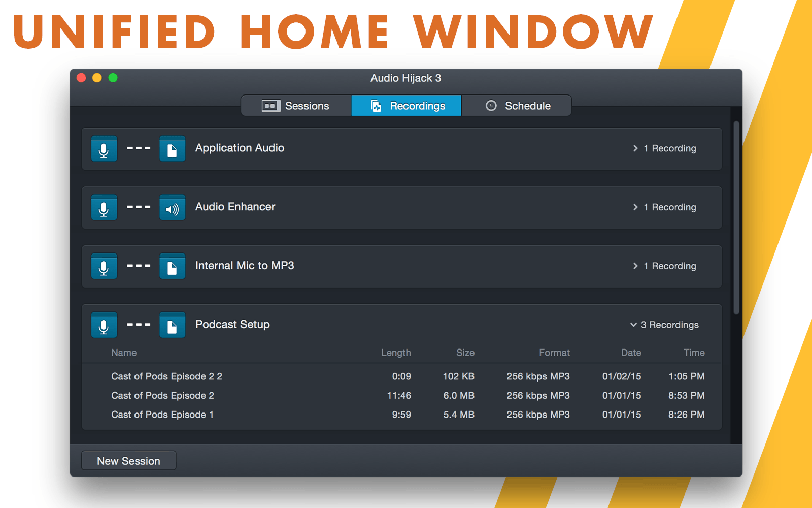
Task: Select the Audio Enhancer session title
Action: (235, 207)
